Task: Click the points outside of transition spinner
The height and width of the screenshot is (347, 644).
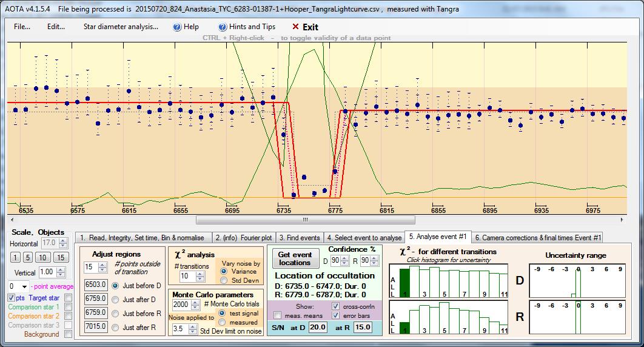Action: (102, 267)
